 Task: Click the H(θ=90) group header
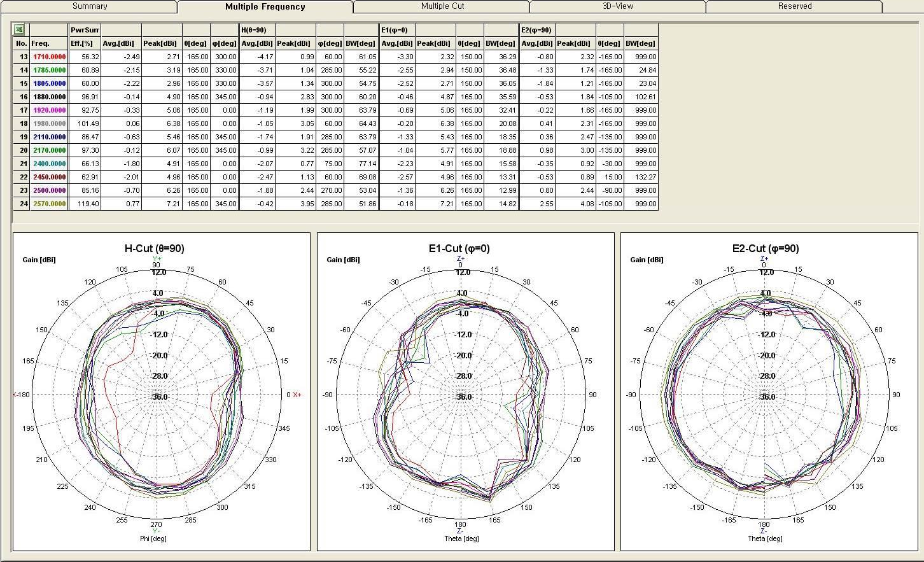[x=257, y=30]
